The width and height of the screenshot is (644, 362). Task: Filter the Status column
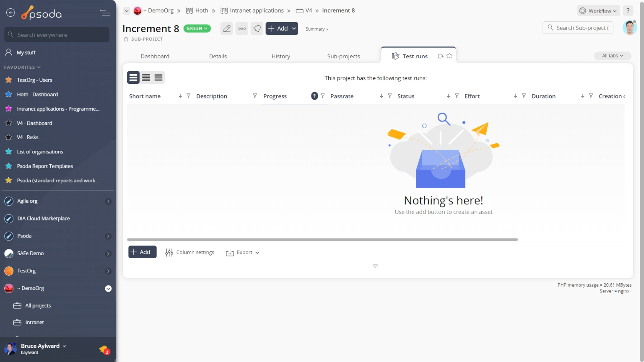[x=457, y=96]
